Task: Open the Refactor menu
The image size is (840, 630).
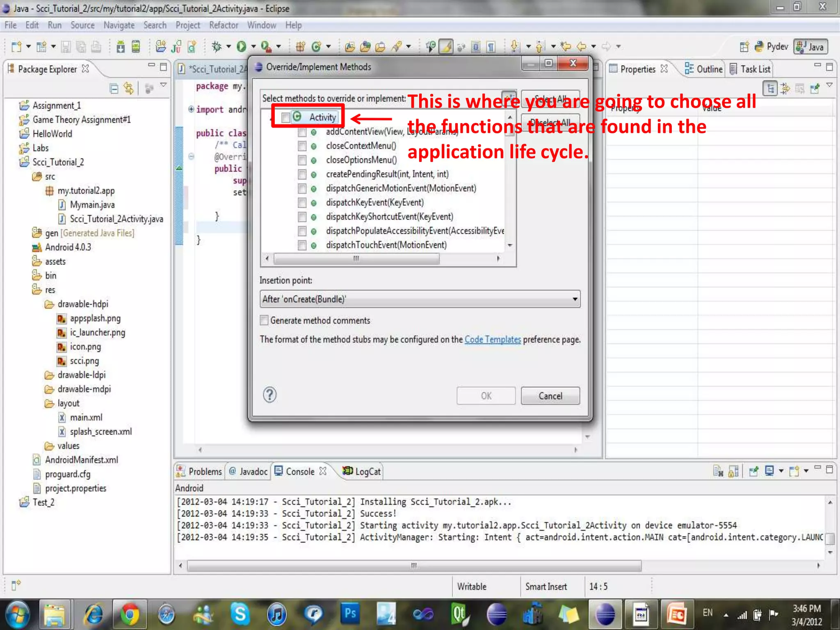Action: pyautogui.click(x=224, y=25)
